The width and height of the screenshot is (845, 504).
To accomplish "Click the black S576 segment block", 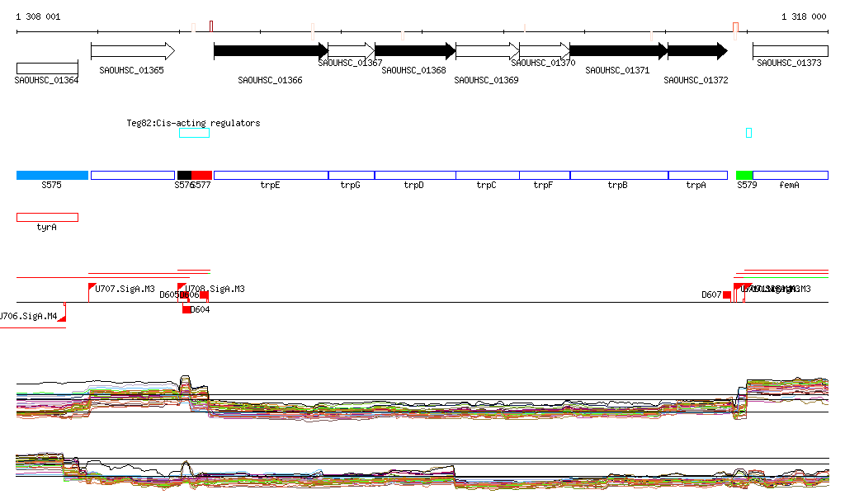I will pyautogui.click(x=184, y=175).
